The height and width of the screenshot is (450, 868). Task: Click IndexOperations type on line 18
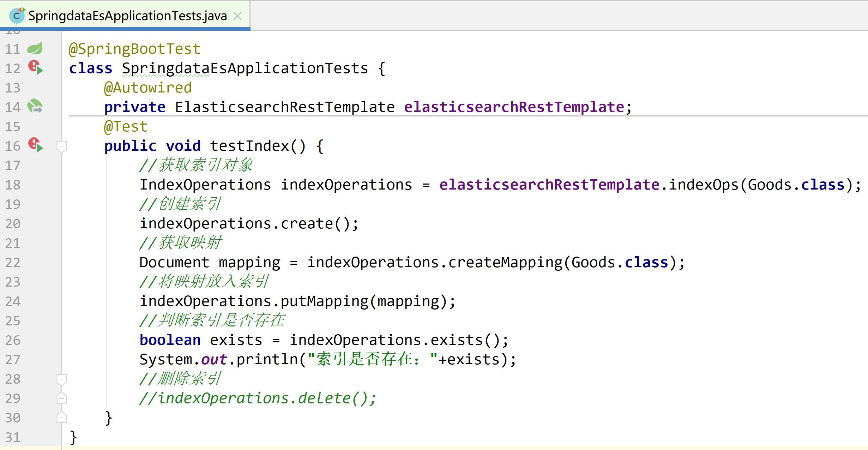[205, 185]
